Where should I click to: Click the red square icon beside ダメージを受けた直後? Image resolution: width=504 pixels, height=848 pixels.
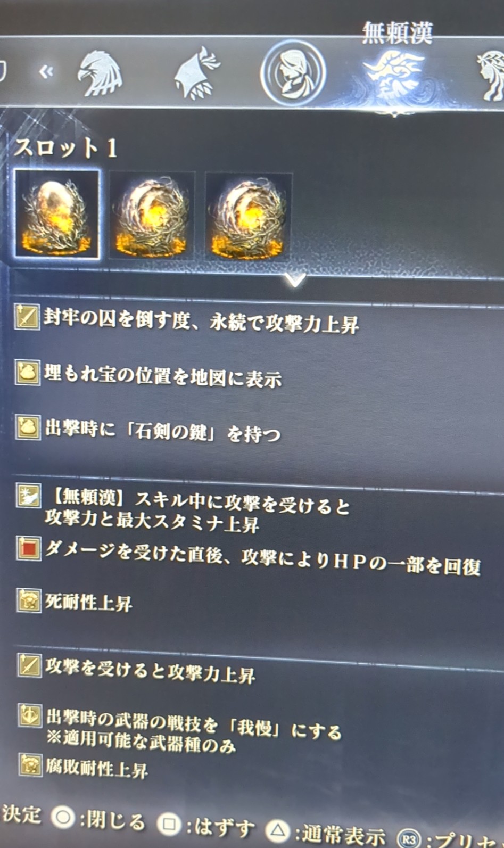29,548
